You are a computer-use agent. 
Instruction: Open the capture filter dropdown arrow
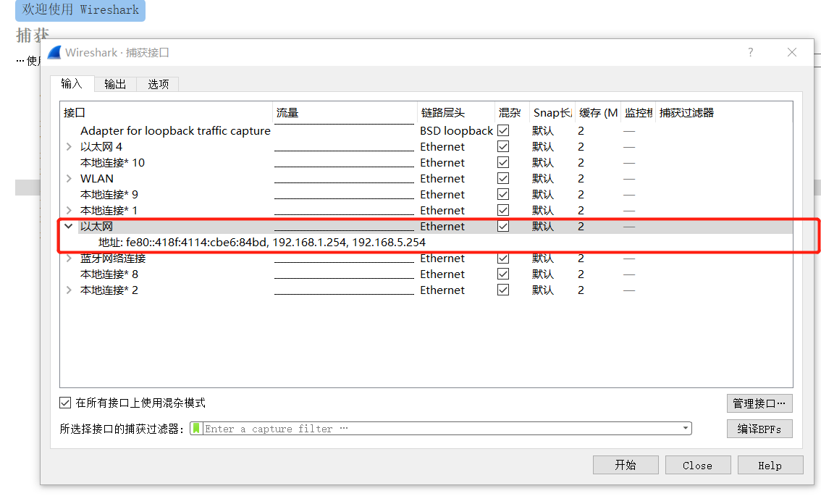point(686,428)
